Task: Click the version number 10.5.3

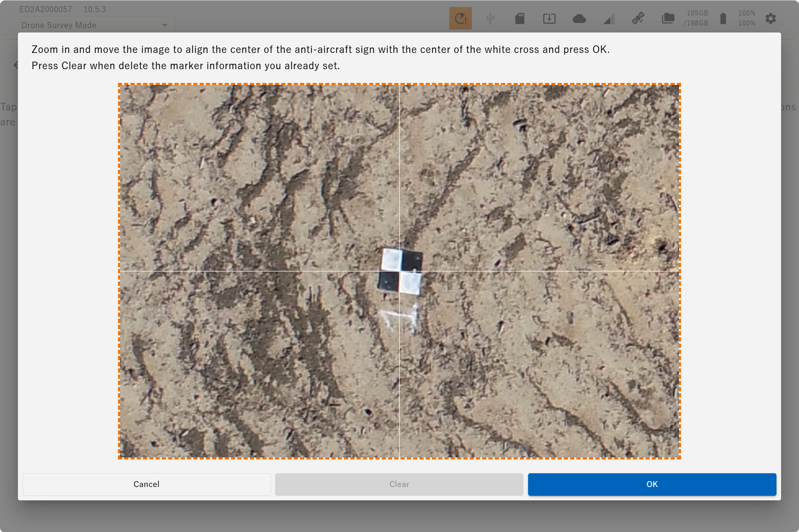Action: click(x=95, y=9)
